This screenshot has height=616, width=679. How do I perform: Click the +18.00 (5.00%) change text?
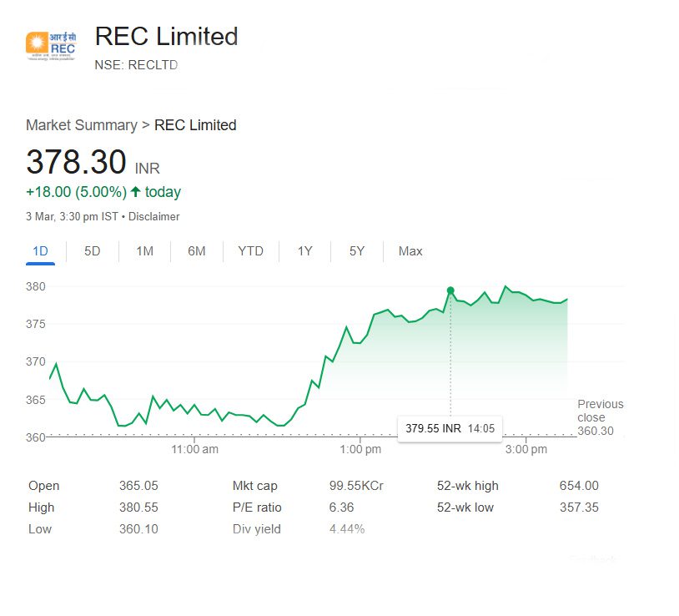click(77, 192)
